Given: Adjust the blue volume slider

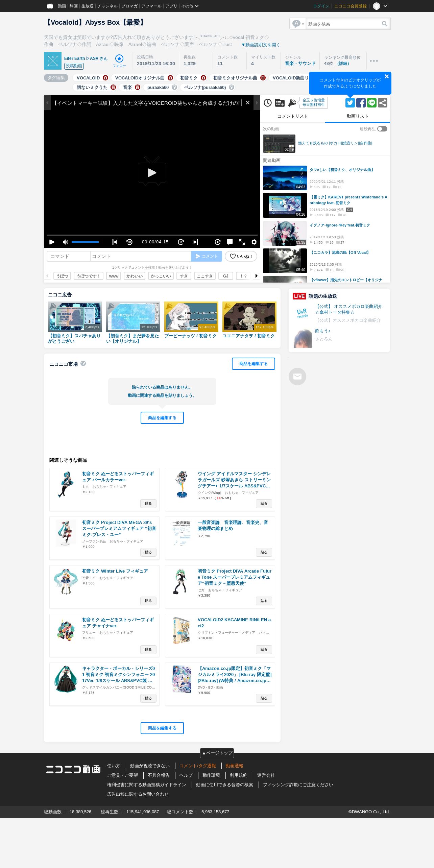Looking at the screenshot, I should click(85, 242).
